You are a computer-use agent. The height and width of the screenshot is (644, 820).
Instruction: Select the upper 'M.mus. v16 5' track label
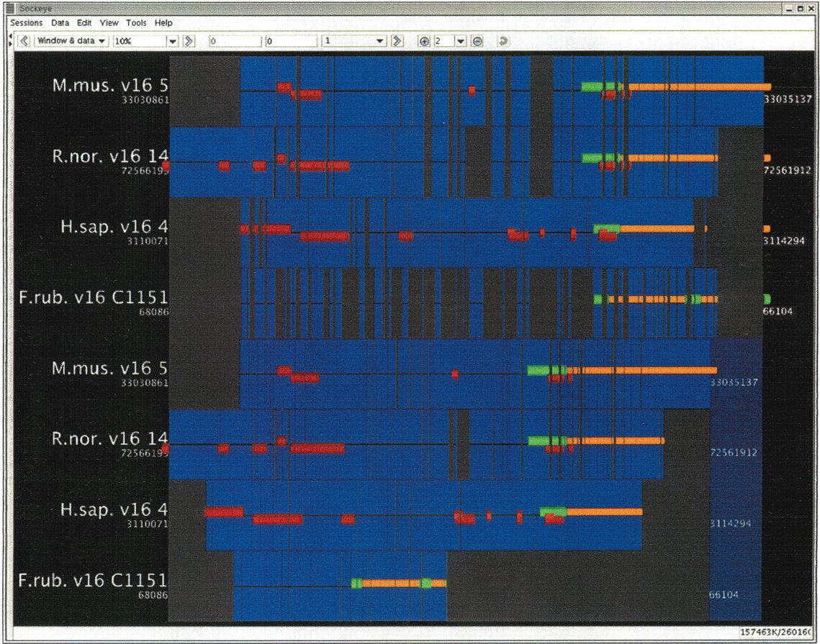[x=110, y=85]
